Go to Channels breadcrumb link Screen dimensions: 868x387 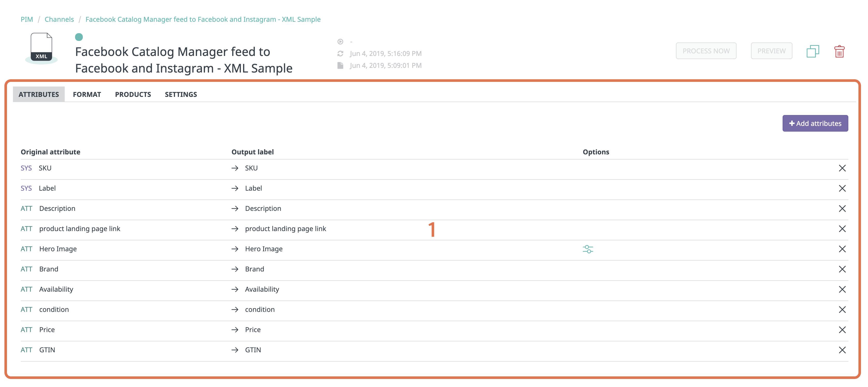point(59,19)
